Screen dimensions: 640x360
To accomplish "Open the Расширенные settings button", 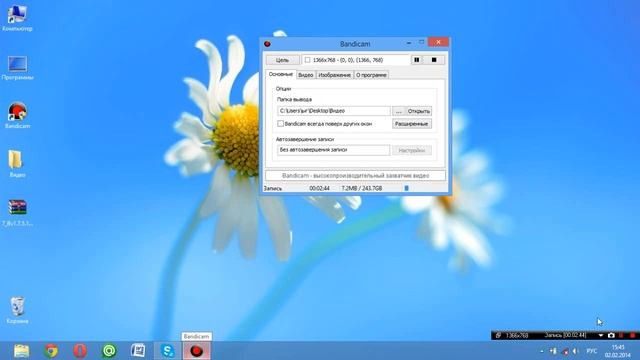I will click(411, 124).
